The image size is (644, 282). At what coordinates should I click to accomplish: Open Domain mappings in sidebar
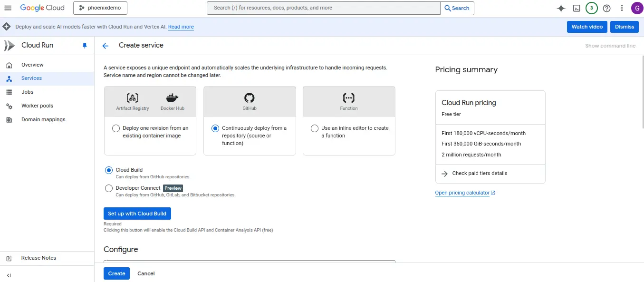pyautogui.click(x=47, y=120)
